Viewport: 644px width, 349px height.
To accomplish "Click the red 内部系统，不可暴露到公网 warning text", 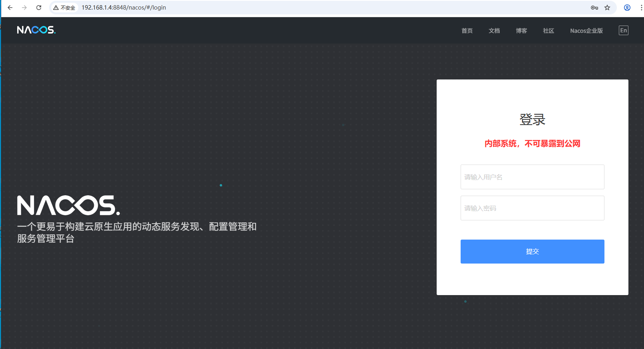I will click(533, 143).
